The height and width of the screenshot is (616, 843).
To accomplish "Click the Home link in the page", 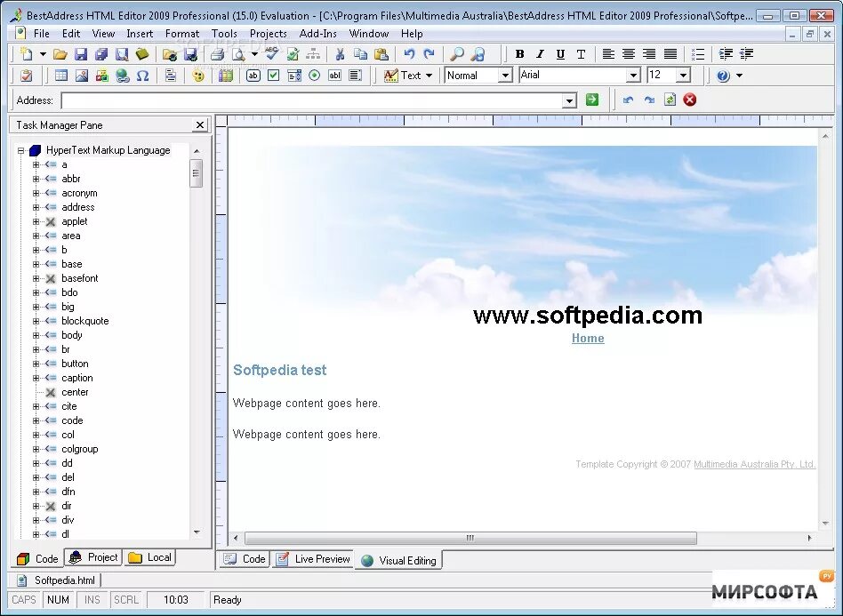I will (588, 338).
